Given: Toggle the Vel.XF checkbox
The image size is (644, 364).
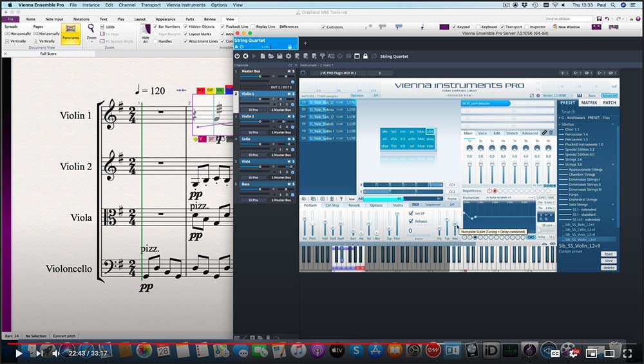Looking at the screenshot, I should [x=411, y=213].
